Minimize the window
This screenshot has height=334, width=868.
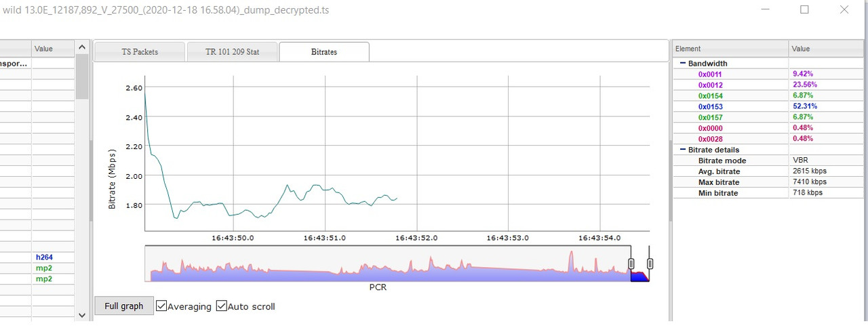(766, 9)
